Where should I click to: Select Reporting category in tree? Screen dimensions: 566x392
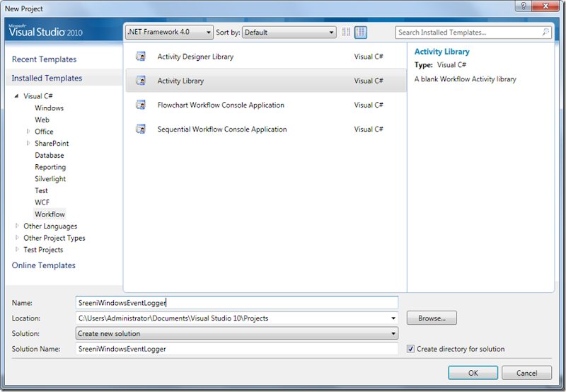[x=50, y=167]
